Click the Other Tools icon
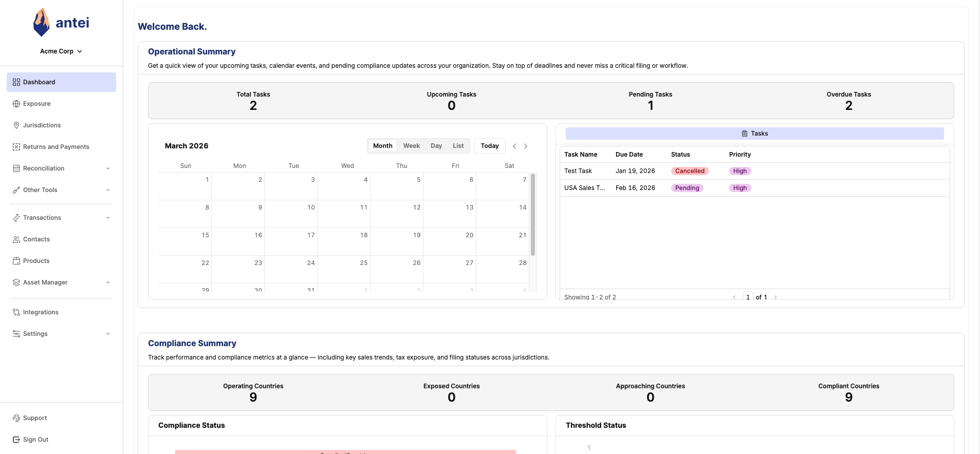Viewport: 980px width, 454px height. pyautogui.click(x=16, y=190)
